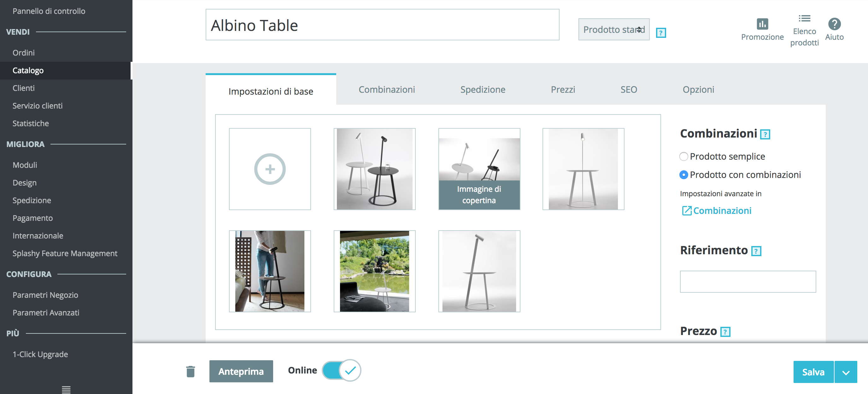Switch to the Prezzi tab

coord(563,89)
